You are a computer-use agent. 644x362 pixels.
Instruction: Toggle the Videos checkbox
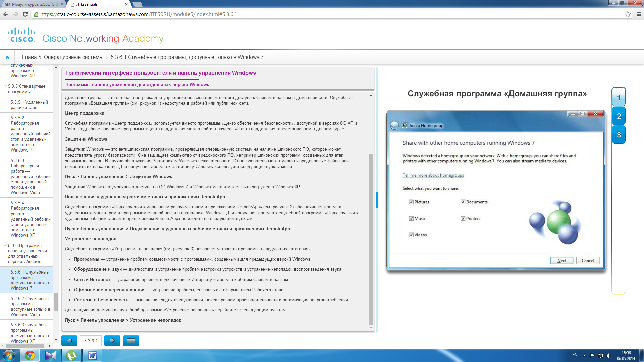pos(411,235)
